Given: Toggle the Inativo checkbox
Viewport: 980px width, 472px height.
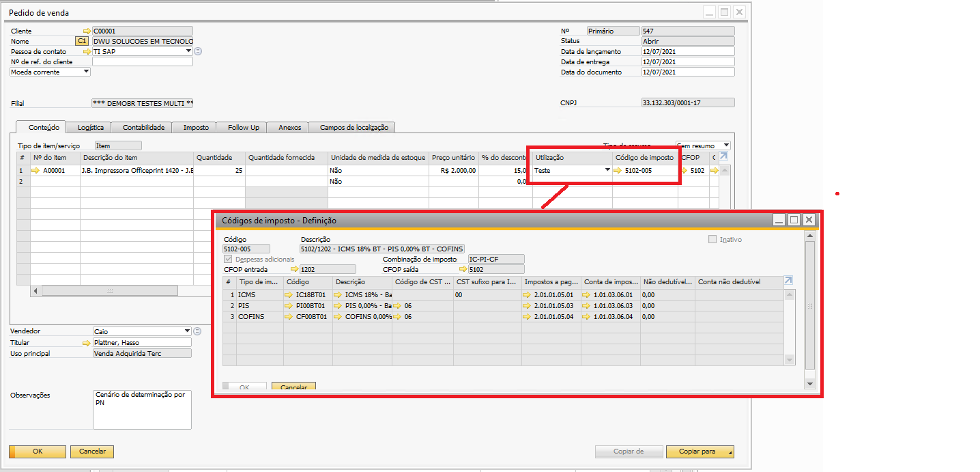Looking at the screenshot, I should pos(713,239).
